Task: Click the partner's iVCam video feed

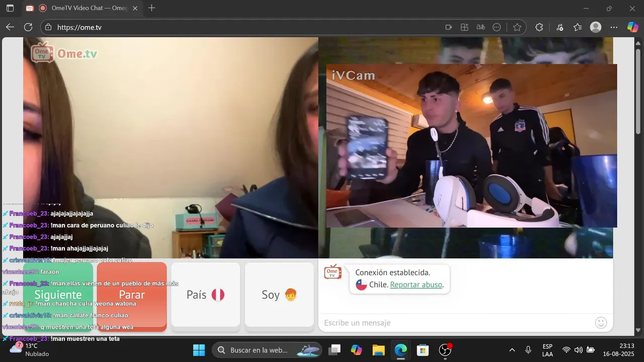Action: [471, 146]
